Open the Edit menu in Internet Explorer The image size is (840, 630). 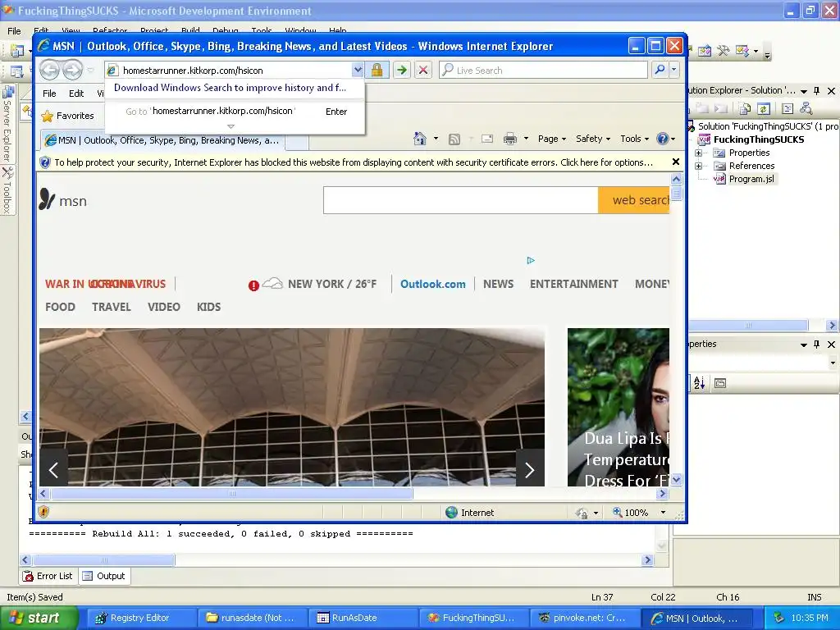point(76,94)
